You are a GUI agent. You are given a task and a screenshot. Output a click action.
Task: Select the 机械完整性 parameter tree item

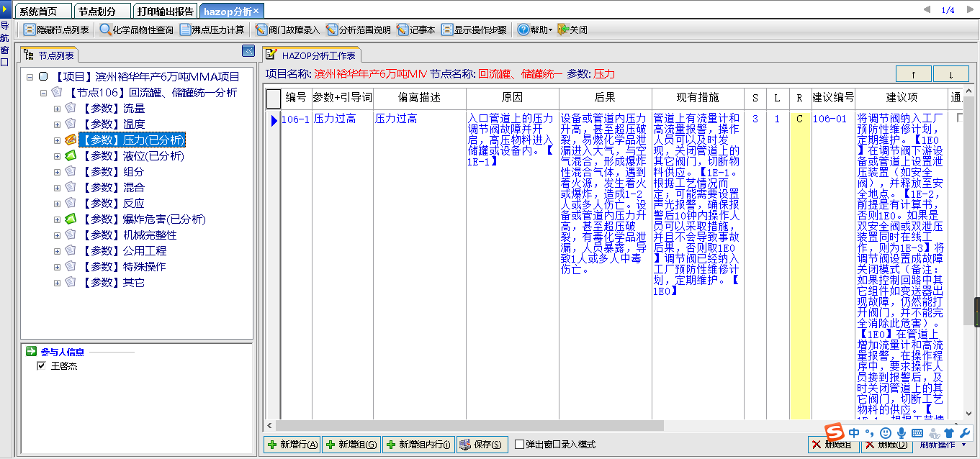point(128,235)
